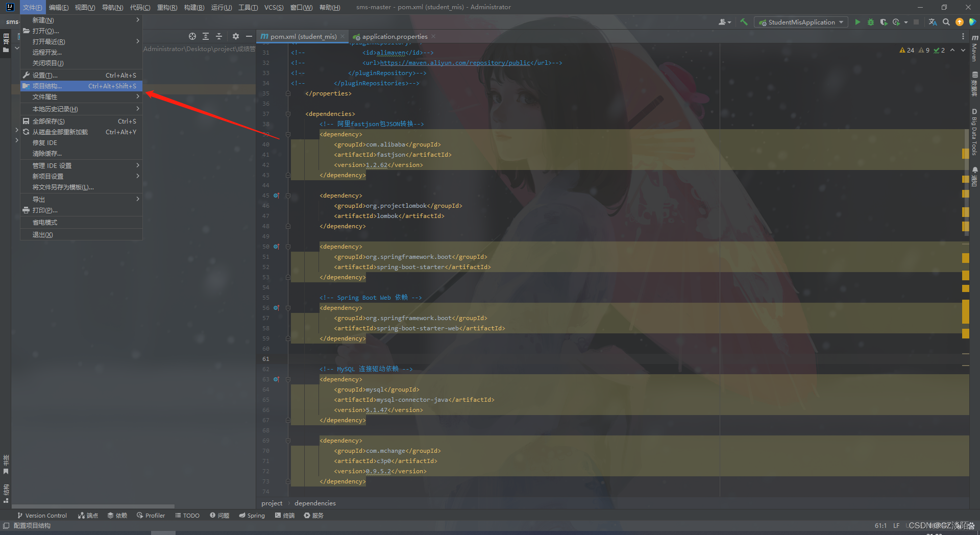Run StudentMisApplication with the green play icon

[857, 22]
